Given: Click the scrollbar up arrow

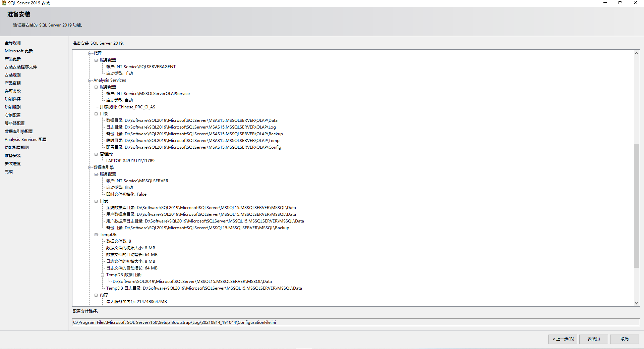Looking at the screenshot, I should coord(636,53).
